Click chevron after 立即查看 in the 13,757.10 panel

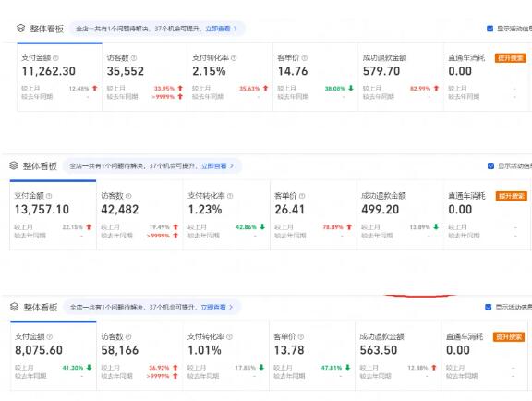coord(232,166)
